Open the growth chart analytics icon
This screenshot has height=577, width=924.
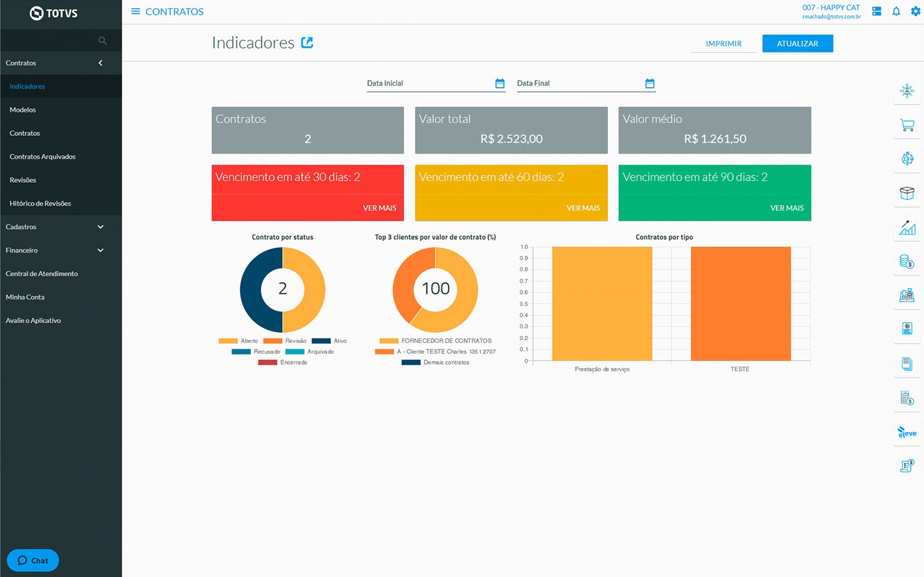pos(907,228)
